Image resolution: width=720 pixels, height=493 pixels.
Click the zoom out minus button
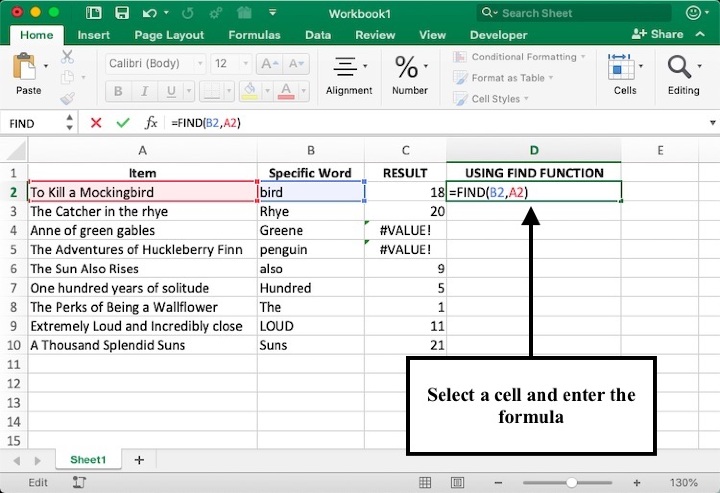[x=498, y=482]
